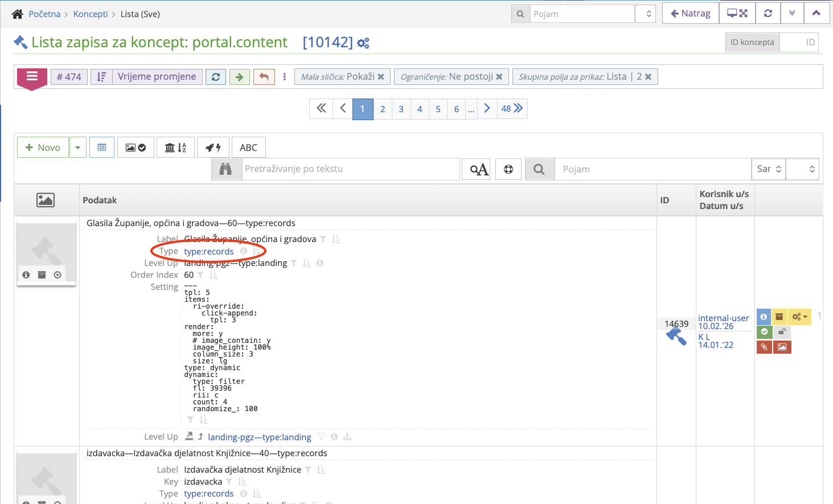Open the Sar sorting combo box
This screenshot has height=504, width=833.
(768, 169)
